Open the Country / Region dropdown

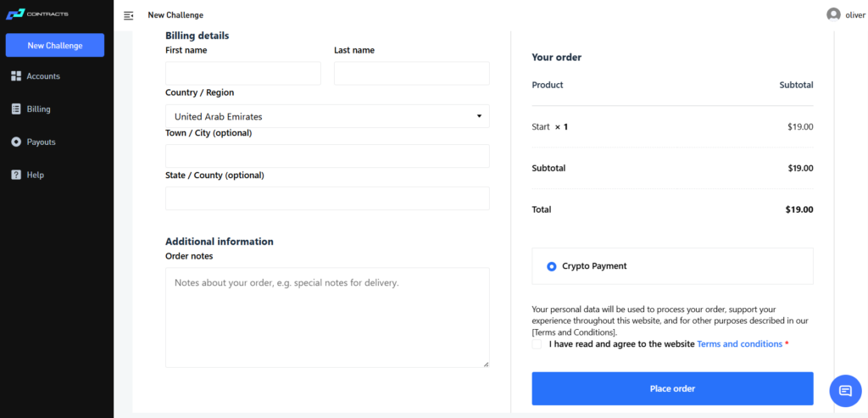point(327,116)
